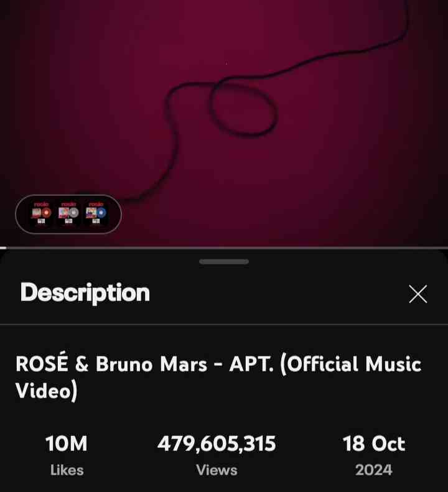Open the grey vinyl album product

tap(68, 213)
